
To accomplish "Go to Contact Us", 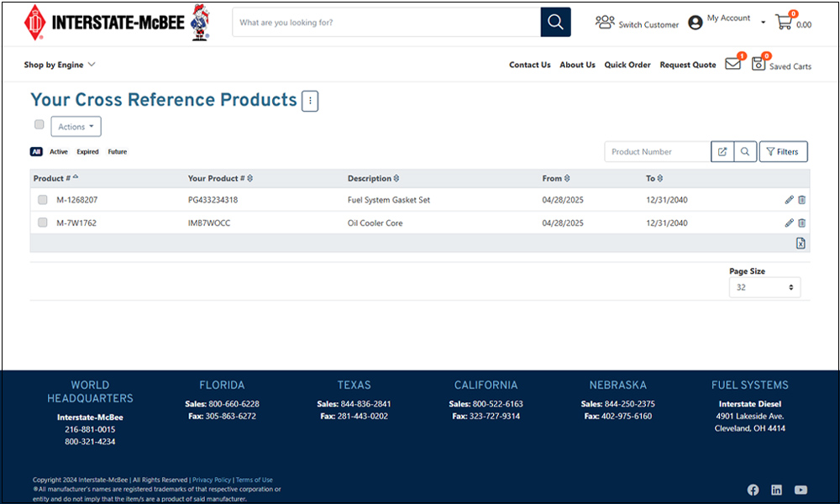I will click(x=530, y=65).
